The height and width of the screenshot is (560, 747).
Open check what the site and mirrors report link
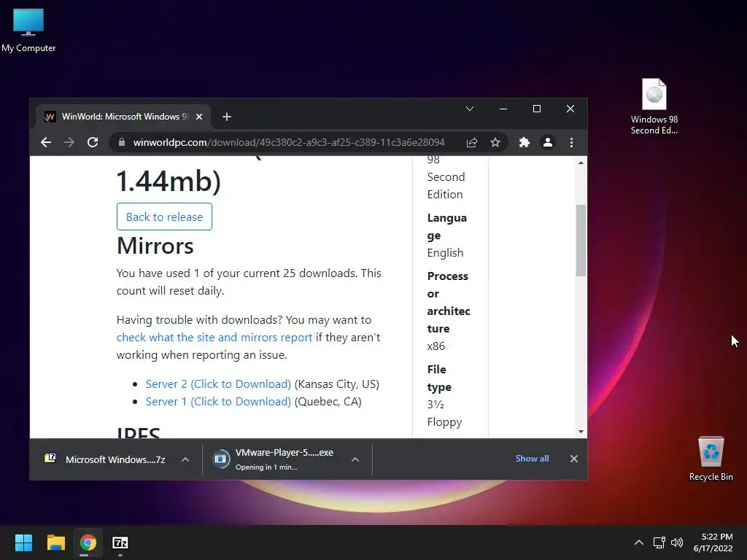pyautogui.click(x=214, y=337)
